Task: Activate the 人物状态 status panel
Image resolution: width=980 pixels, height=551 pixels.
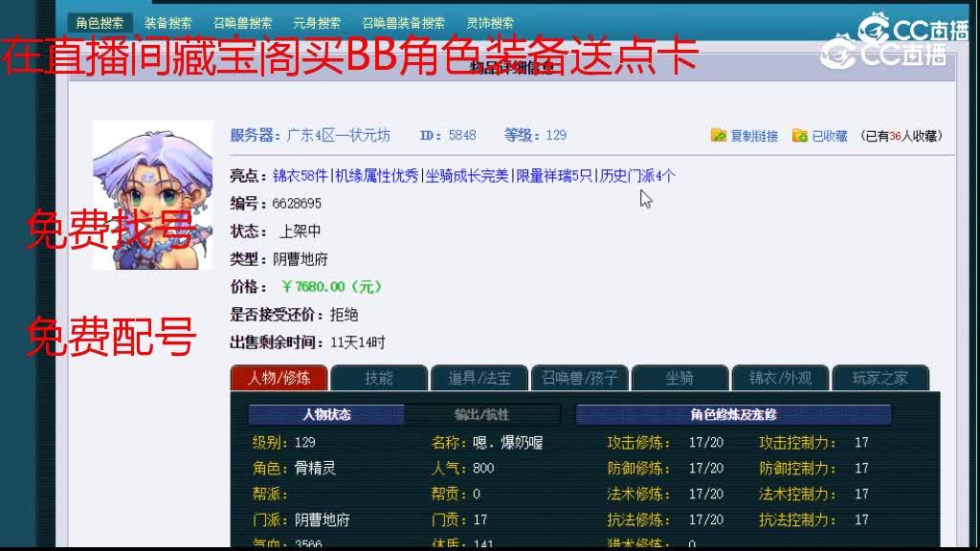Action: click(325, 414)
